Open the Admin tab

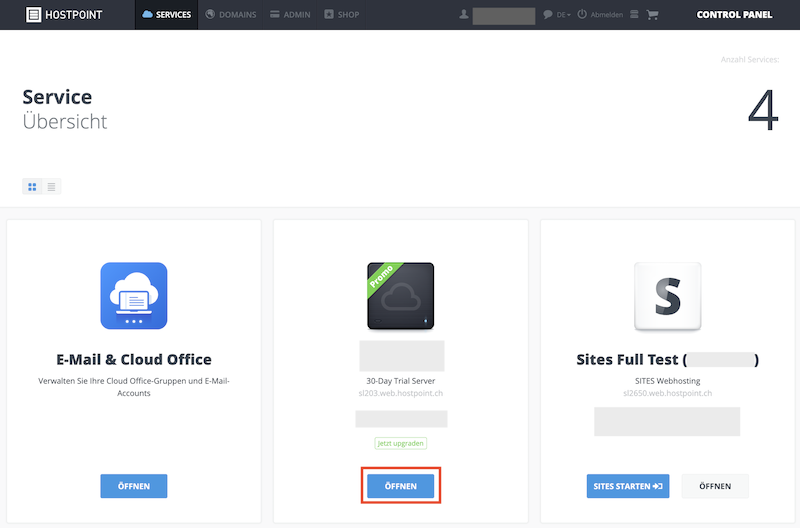[x=290, y=15]
